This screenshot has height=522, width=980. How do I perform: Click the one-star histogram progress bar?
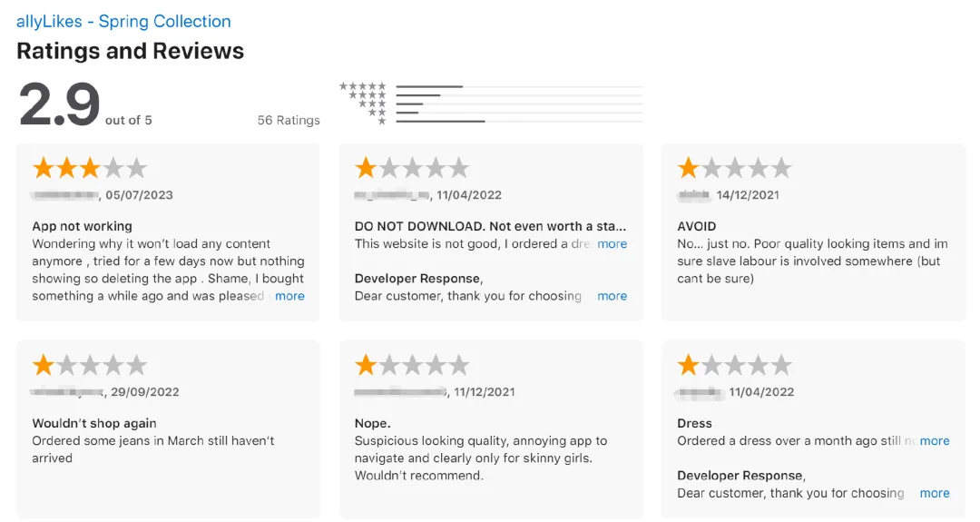[x=519, y=122]
